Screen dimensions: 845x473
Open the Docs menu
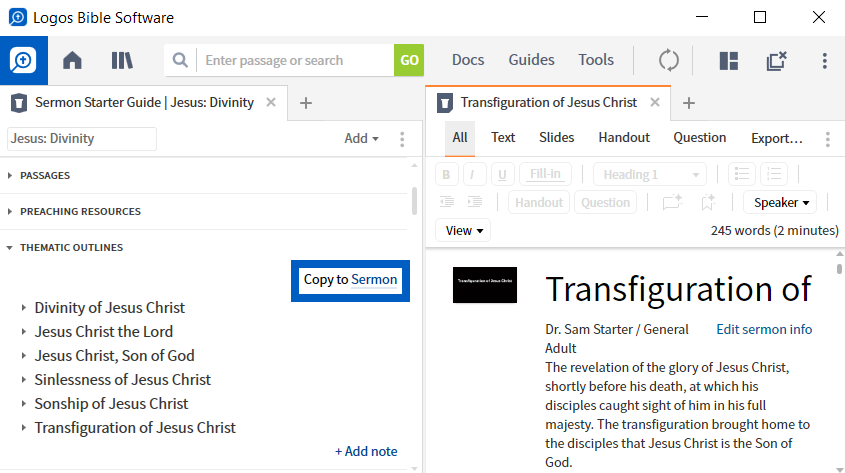pos(468,60)
